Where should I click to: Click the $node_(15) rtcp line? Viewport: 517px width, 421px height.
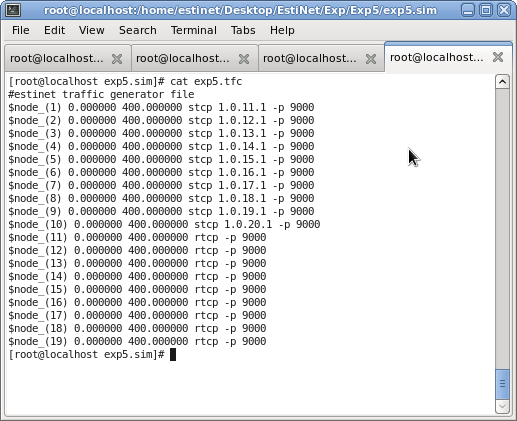coord(137,290)
